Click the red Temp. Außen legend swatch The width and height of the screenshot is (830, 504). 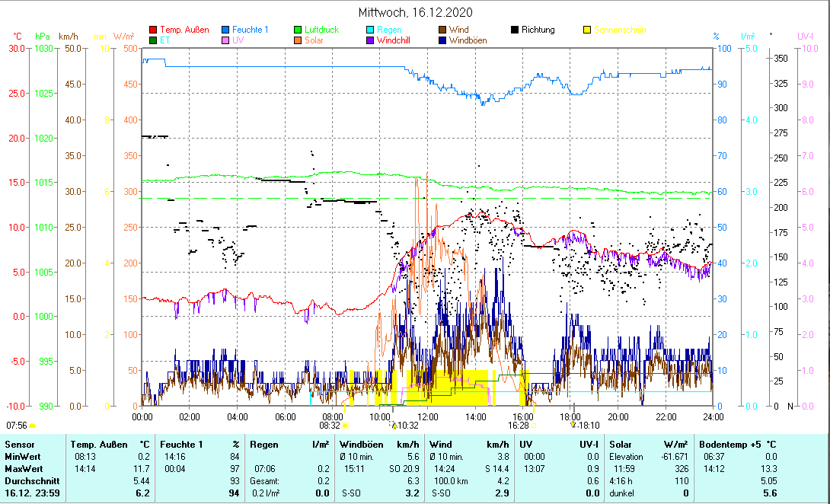click(x=154, y=30)
